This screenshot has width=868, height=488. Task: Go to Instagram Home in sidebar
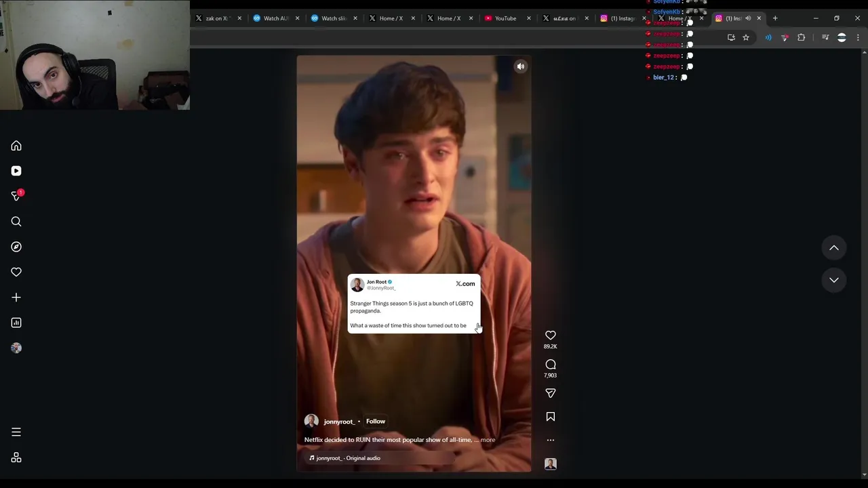click(x=16, y=146)
